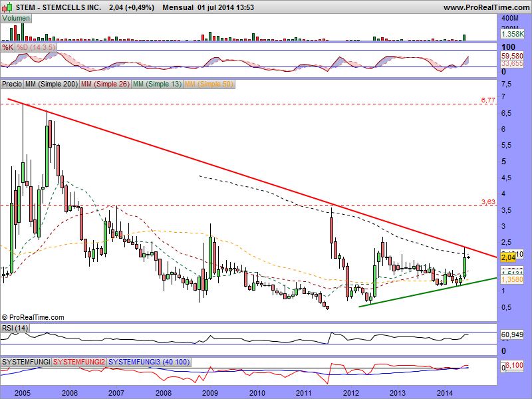This screenshot has height=399, width=532.
Task: Click the 7,5 price axis label
Action: (506, 84)
